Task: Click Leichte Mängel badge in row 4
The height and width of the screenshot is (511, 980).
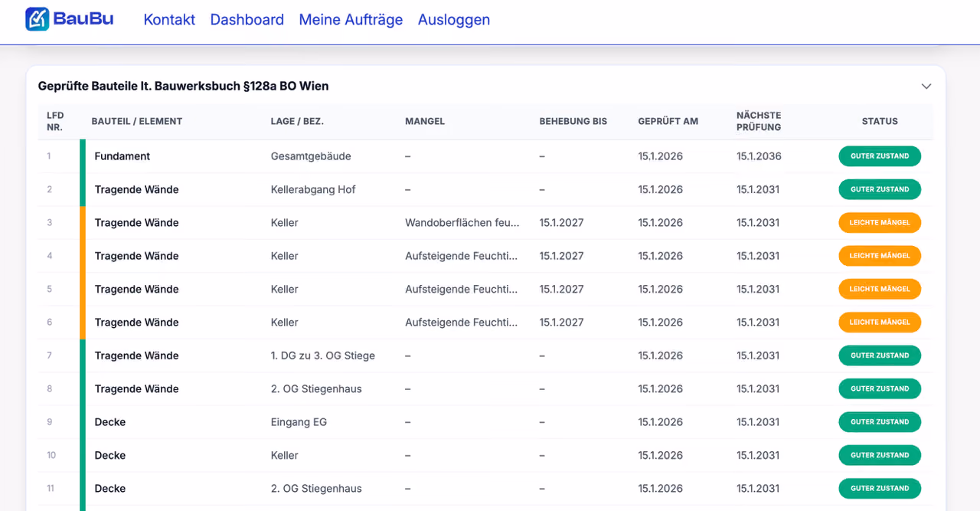Action: (880, 256)
